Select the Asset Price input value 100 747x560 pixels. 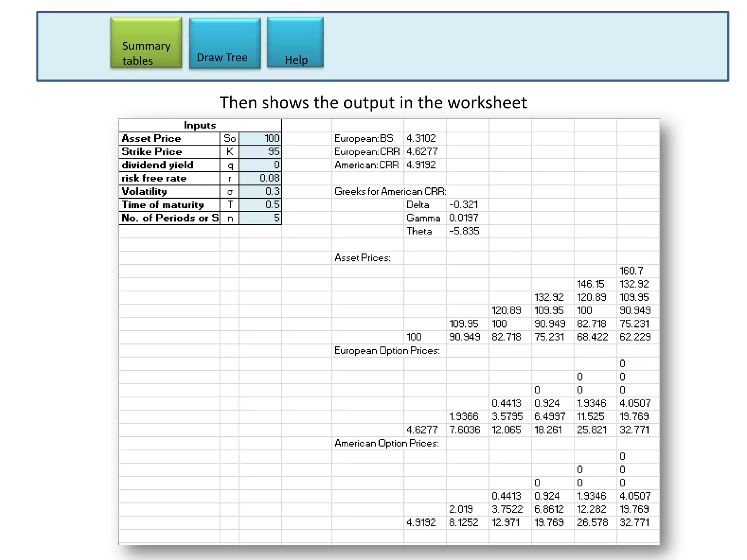coord(260,139)
